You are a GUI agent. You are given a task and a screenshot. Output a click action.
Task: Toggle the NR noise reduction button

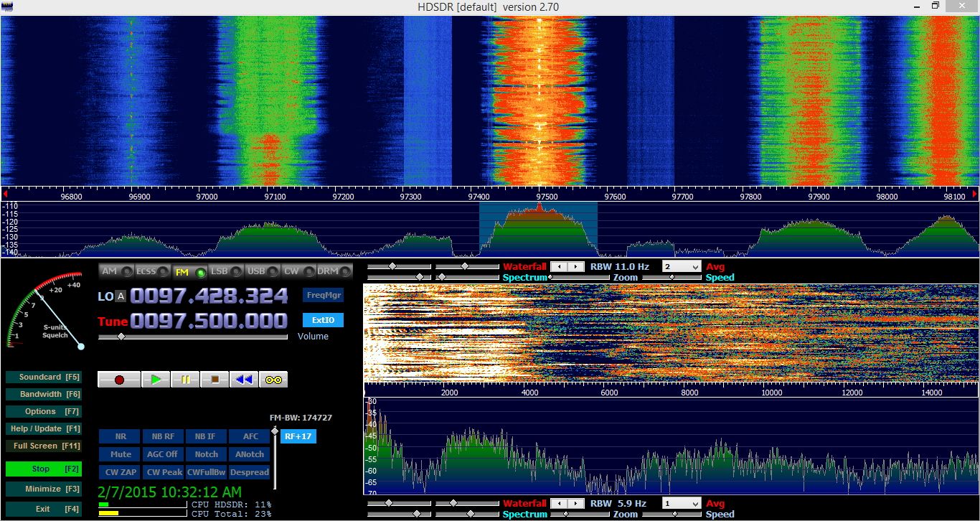(x=121, y=436)
